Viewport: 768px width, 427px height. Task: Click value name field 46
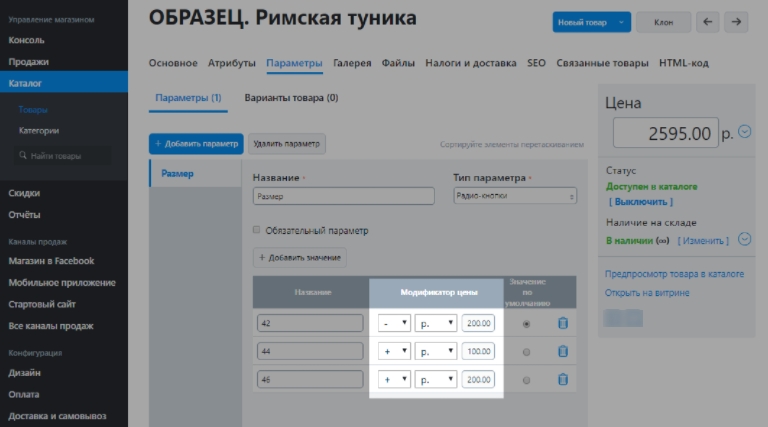point(310,379)
